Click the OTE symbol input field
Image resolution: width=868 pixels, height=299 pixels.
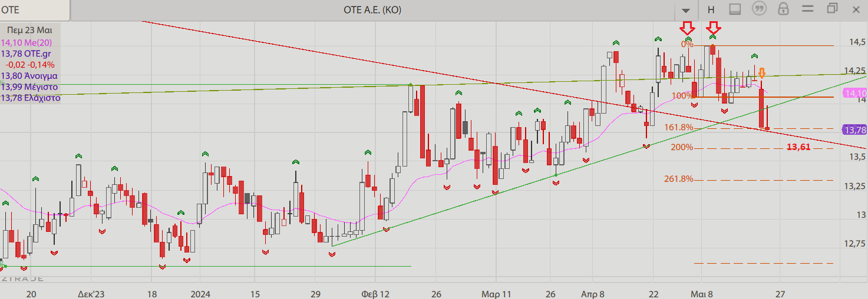[35, 9]
